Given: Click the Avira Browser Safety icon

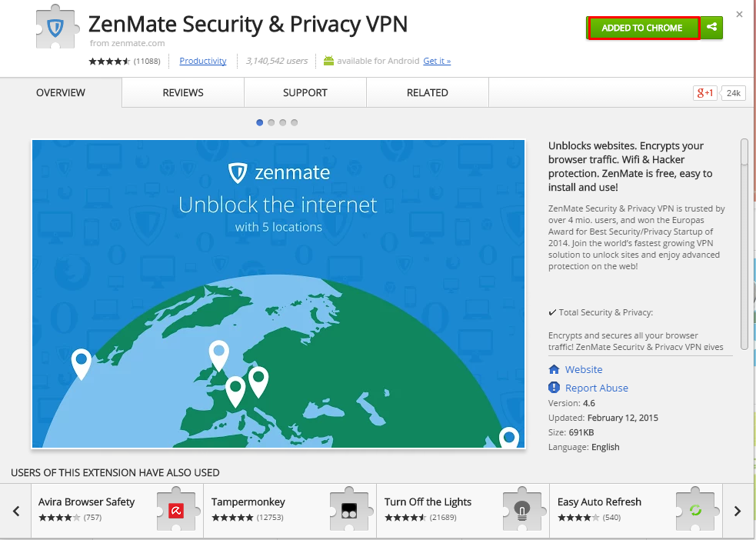Looking at the screenshot, I should tap(176, 510).
